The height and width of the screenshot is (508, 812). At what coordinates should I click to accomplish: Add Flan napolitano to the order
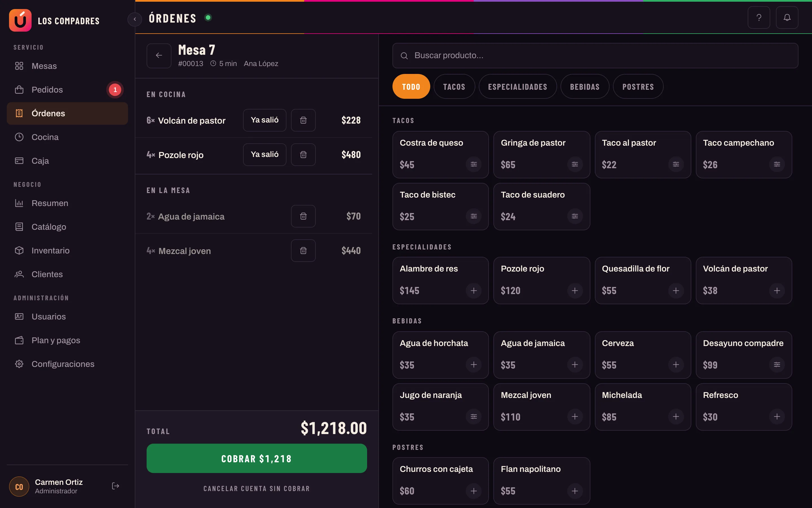[575, 491]
